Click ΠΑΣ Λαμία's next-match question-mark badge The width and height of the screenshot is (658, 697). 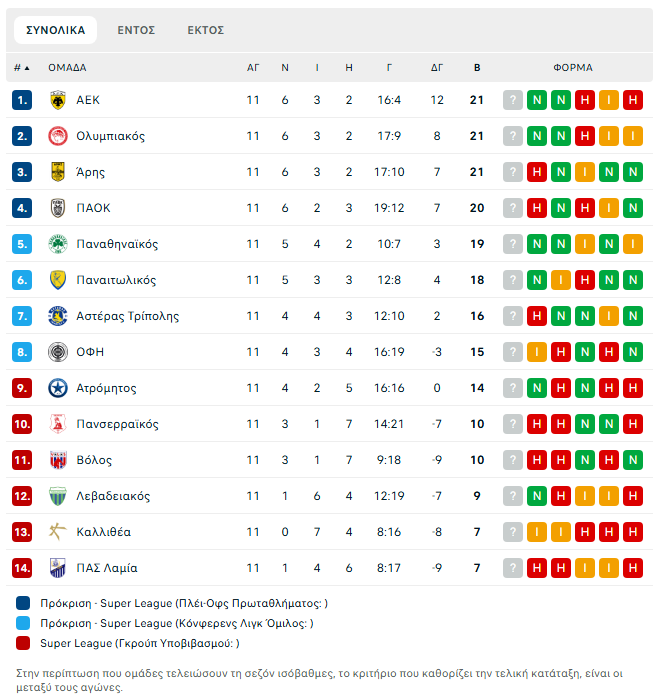[513, 568]
